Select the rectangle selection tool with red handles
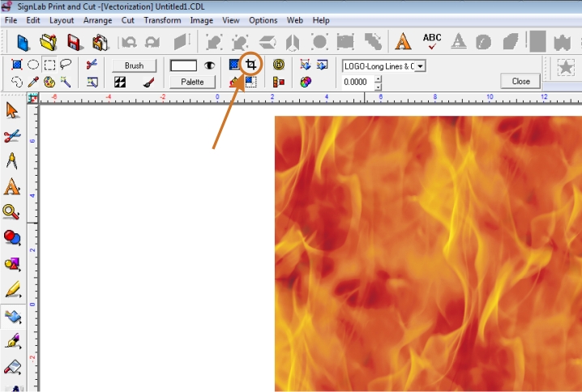 17,65
